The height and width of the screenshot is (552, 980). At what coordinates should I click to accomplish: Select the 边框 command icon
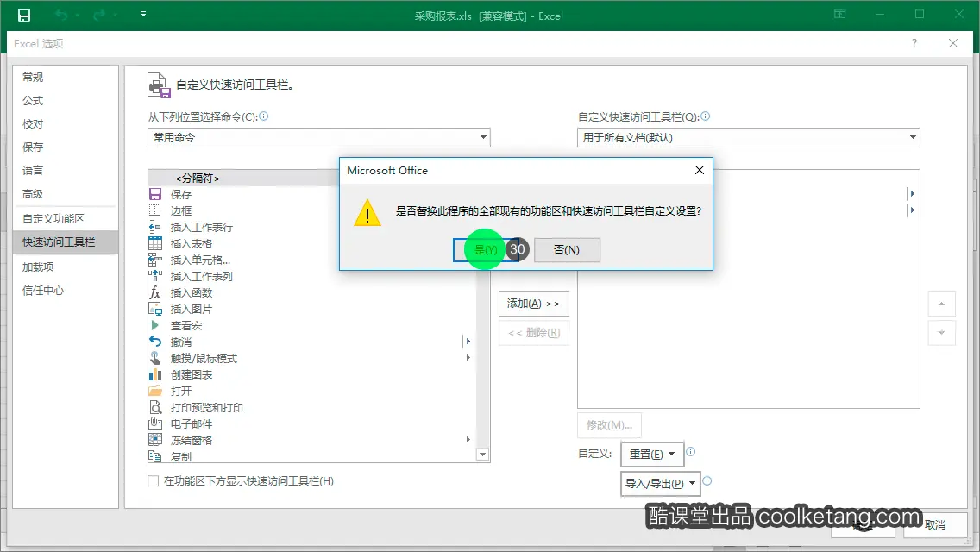(155, 210)
